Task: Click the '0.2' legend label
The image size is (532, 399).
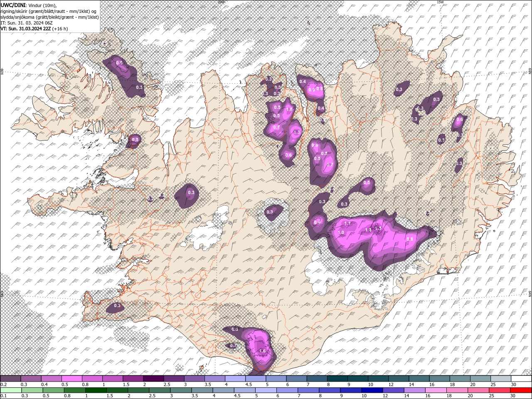Action: point(3,384)
